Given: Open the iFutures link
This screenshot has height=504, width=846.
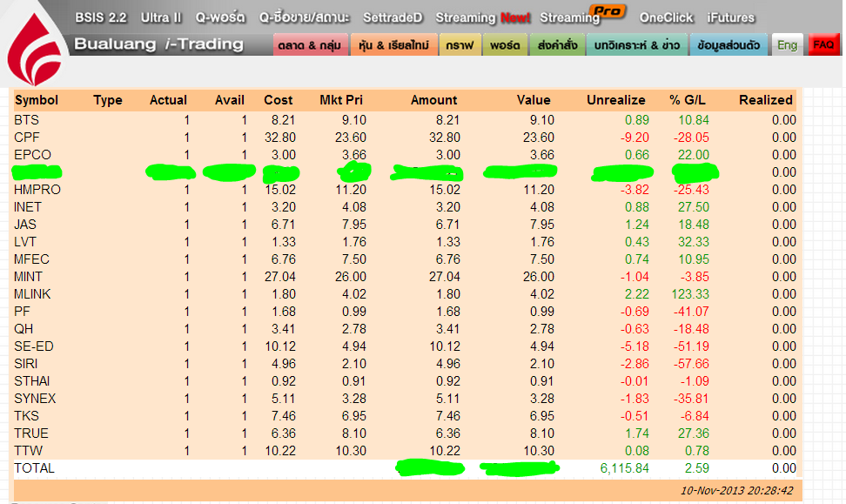Looking at the screenshot, I should pos(730,17).
